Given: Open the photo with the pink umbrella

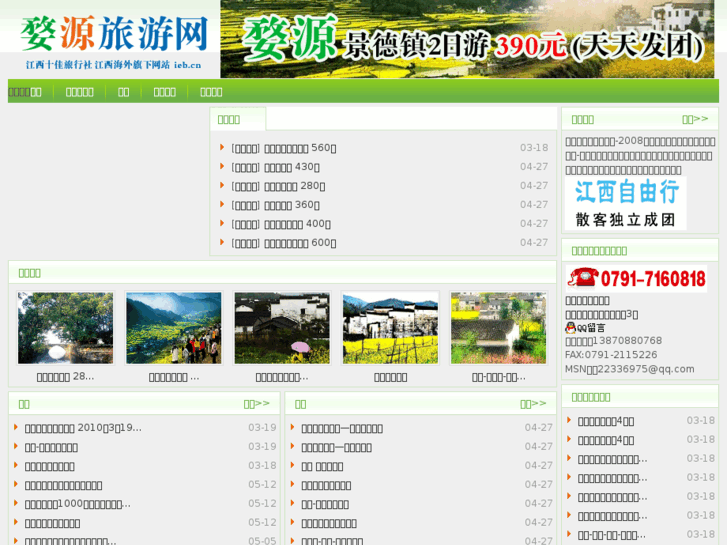Looking at the screenshot, I should pyautogui.click(x=282, y=328).
